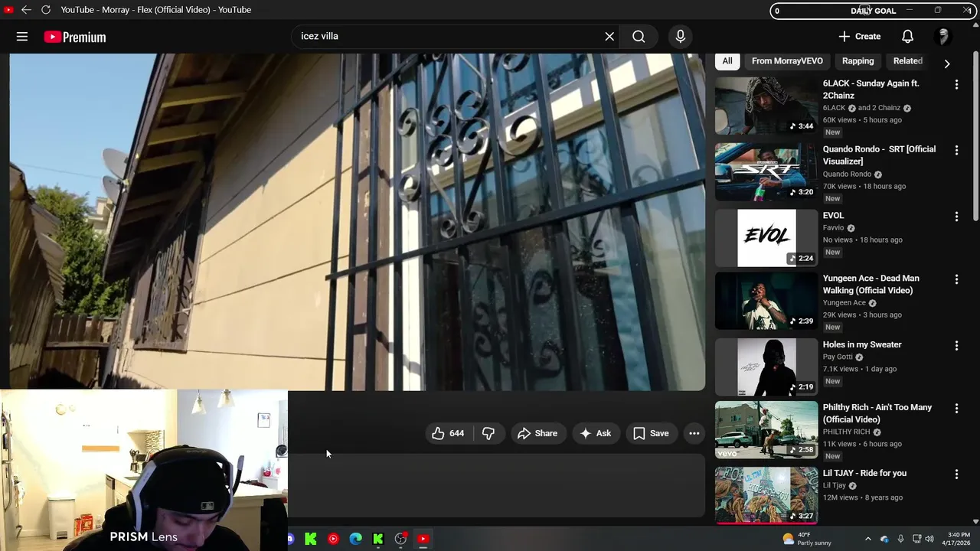Clear the 'icez villa' search text

pyautogui.click(x=609, y=36)
